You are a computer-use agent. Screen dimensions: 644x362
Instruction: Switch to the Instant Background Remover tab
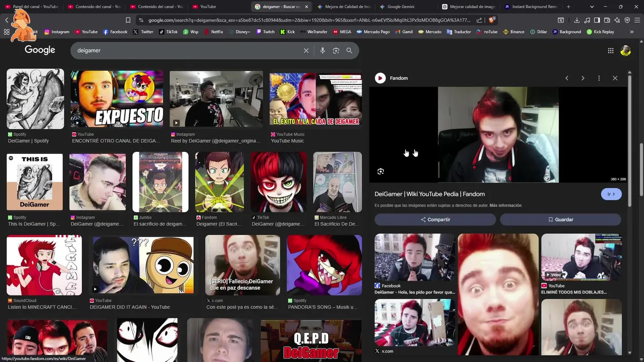[x=531, y=7]
